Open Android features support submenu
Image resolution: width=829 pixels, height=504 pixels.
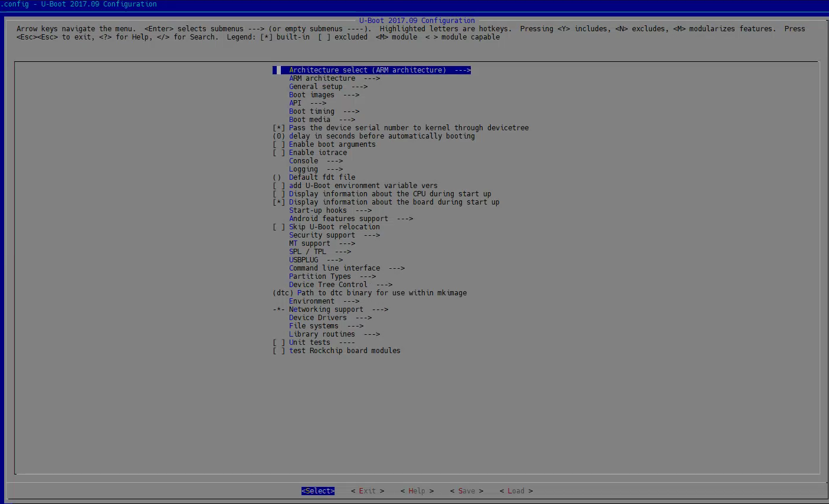coord(351,219)
